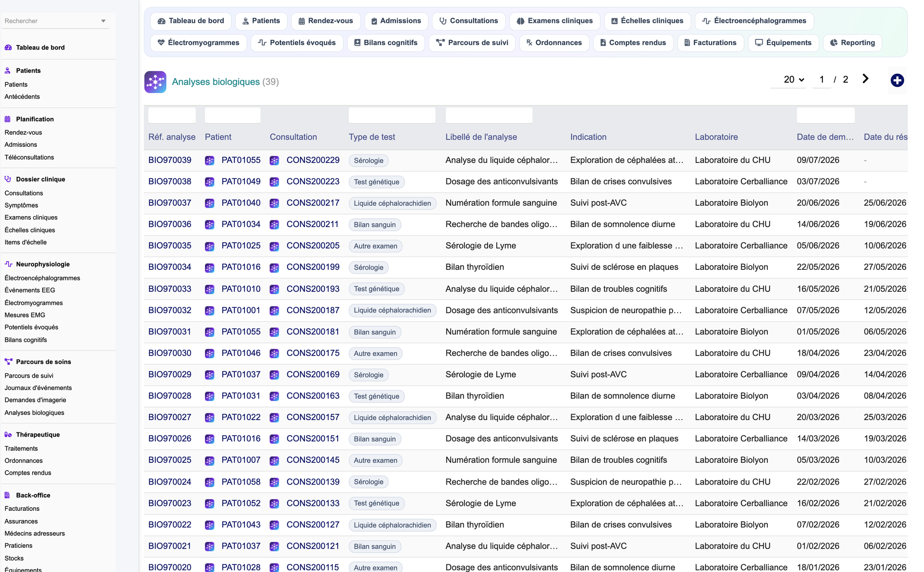924x572 pixels.
Task: Click date 22/05/2026 in BIO970034 row
Action: pos(818,267)
